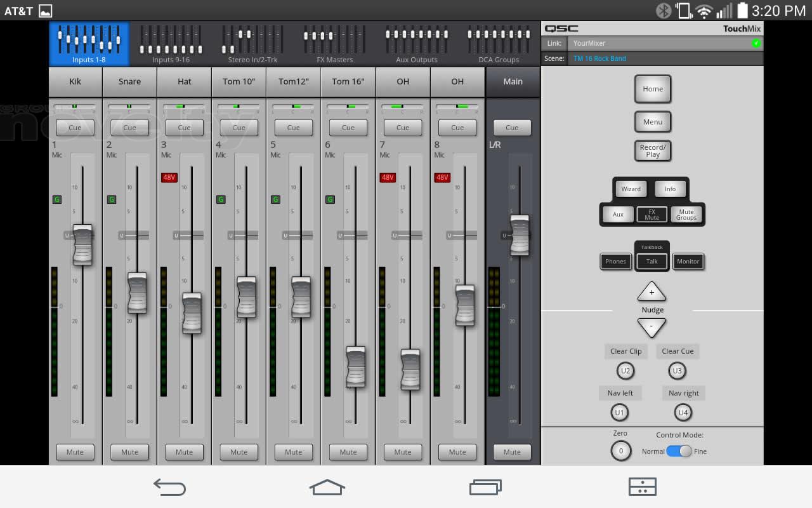This screenshot has width=812, height=508.
Task: Open the FX Masters bank
Action: (334, 44)
